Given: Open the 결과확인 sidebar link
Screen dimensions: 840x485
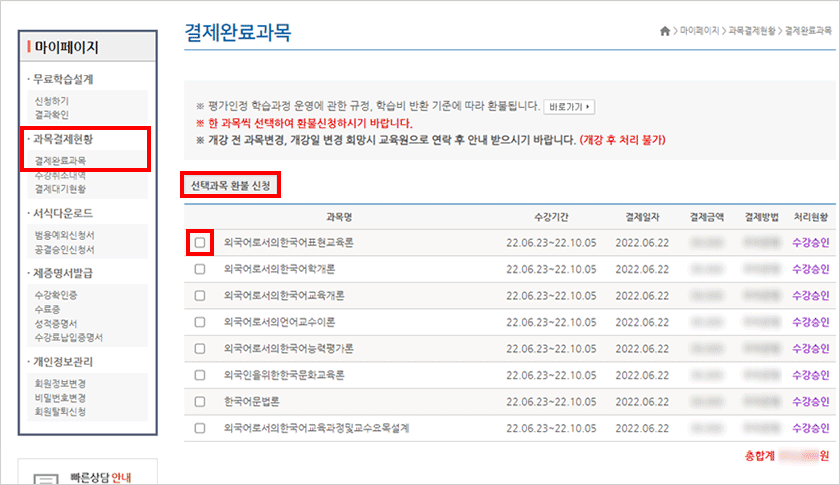Looking at the screenshot, I should (52, 115).
